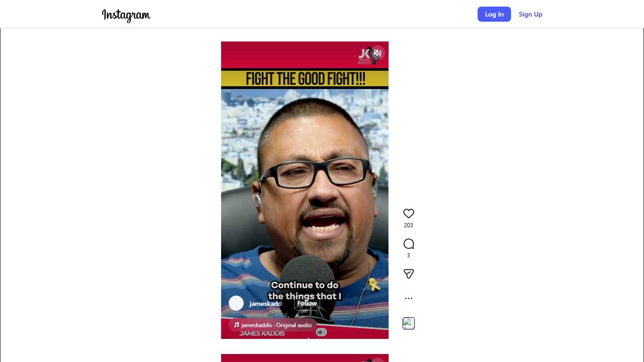Viewport: 644px width, 362px height.
Task: Open comments via the speech bubble icon
Action: [409, 244]
